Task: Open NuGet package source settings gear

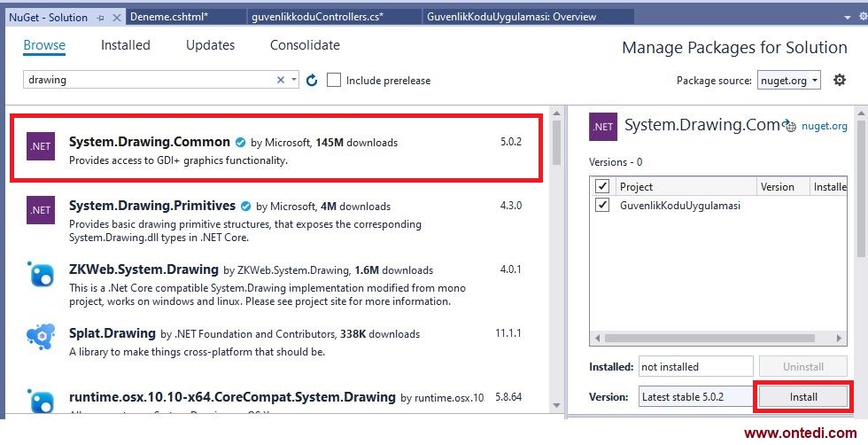Action: pos(840,80)
